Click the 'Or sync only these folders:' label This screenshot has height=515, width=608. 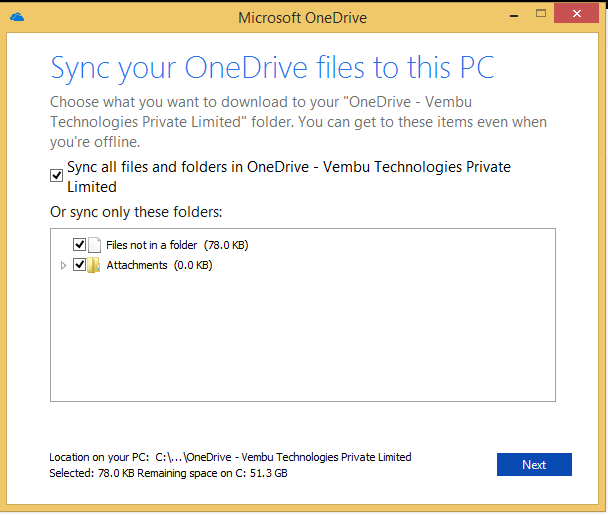(x=136, y=212)
